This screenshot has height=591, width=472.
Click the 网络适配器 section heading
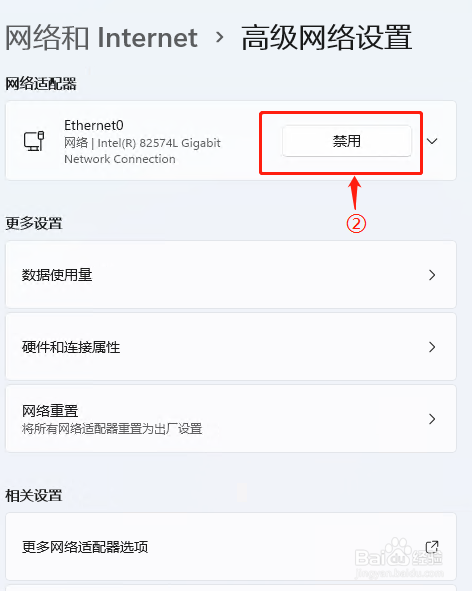(41, 84)
